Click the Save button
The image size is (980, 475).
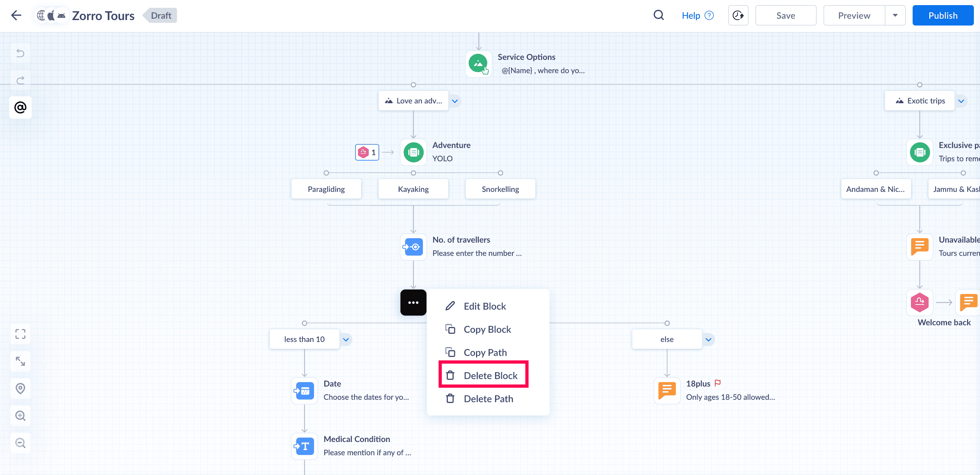785,16
